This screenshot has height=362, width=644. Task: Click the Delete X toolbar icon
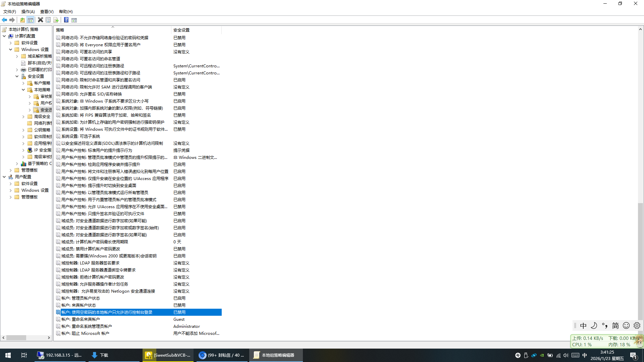[40, 20]
